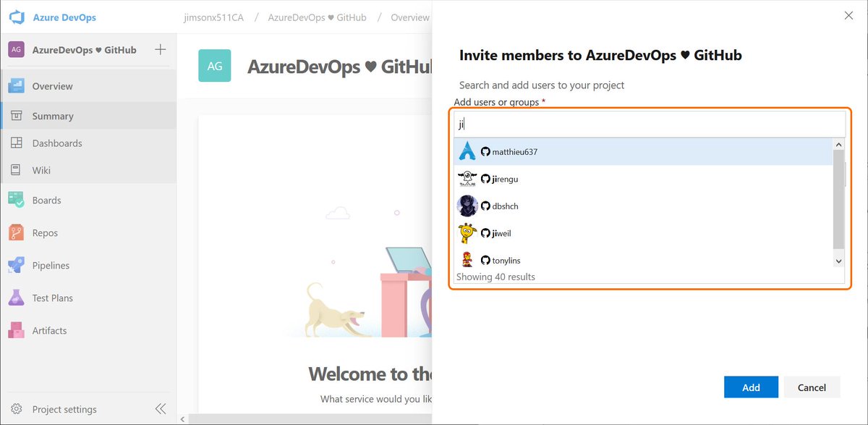The width and height of the screenshot is (868, 425).
Task: Open the Overview breadcrumb link
Action: tap(410, 17)
